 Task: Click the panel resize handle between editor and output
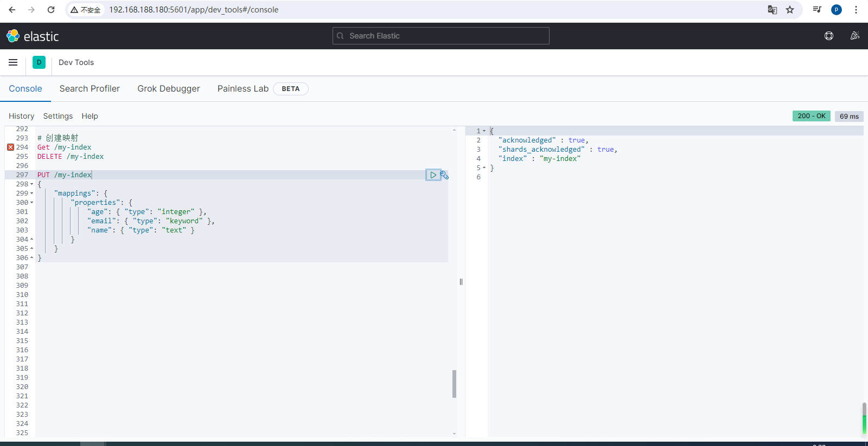tap(461, 282)
